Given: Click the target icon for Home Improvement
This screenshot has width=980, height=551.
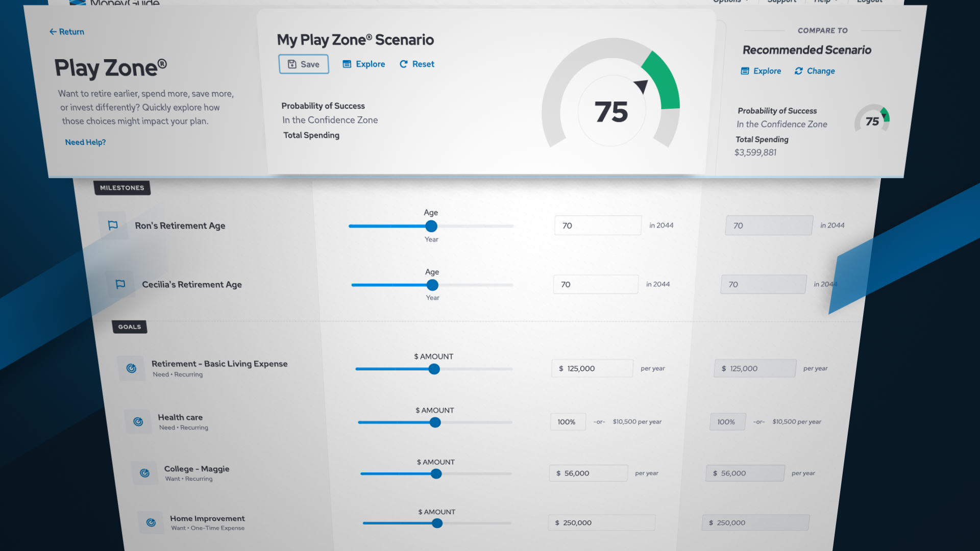Looking at the screenshot, I should point(151,522).
